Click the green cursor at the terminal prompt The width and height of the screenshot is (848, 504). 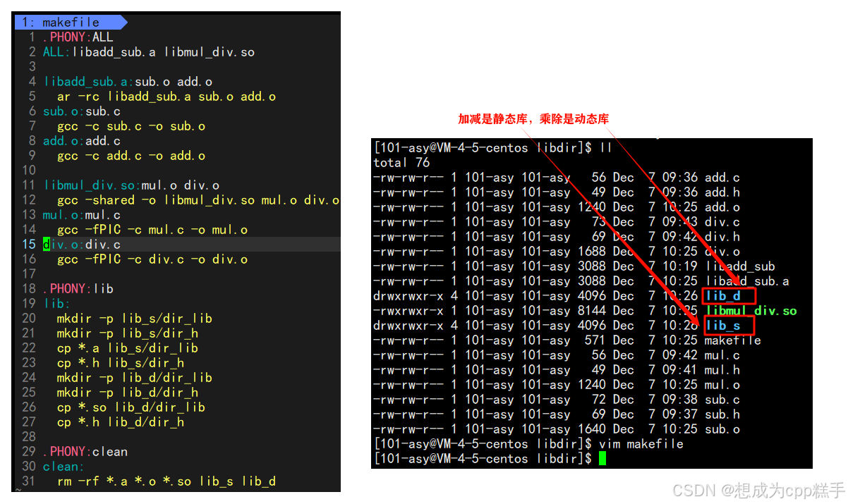[602, 459]
